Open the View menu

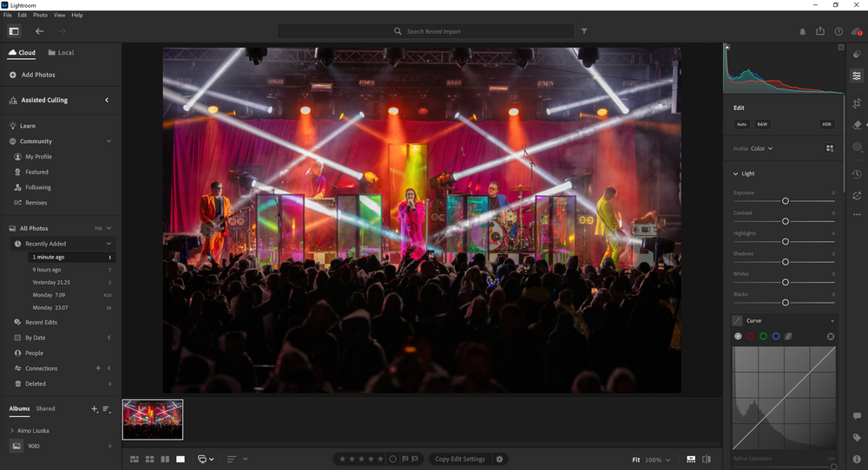pos(60,15)
